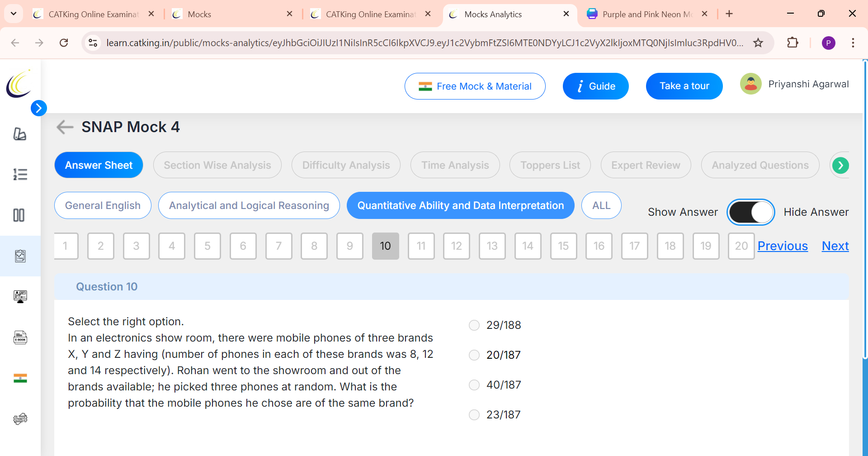868x456 pixels.
Task: Open the mocks clipboard sidebar icon
Action: pos(20,256)
